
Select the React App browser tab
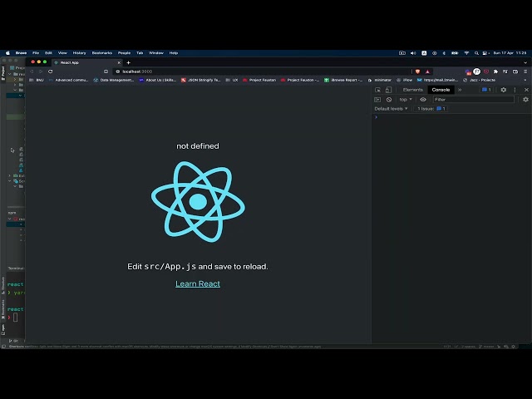coord(86,63)
